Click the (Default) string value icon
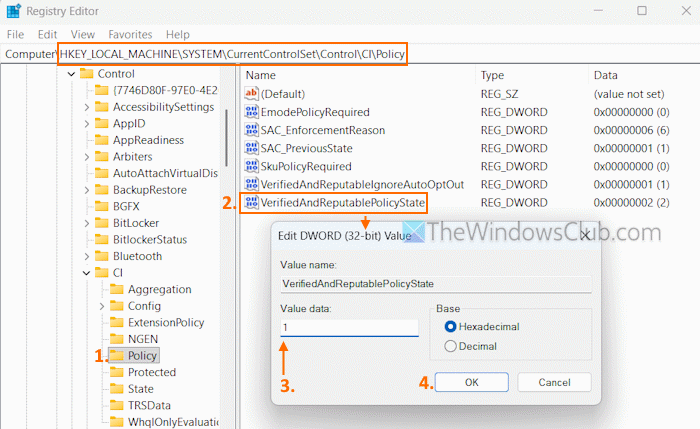Screen dimensions: 700x429 (251, 94)
